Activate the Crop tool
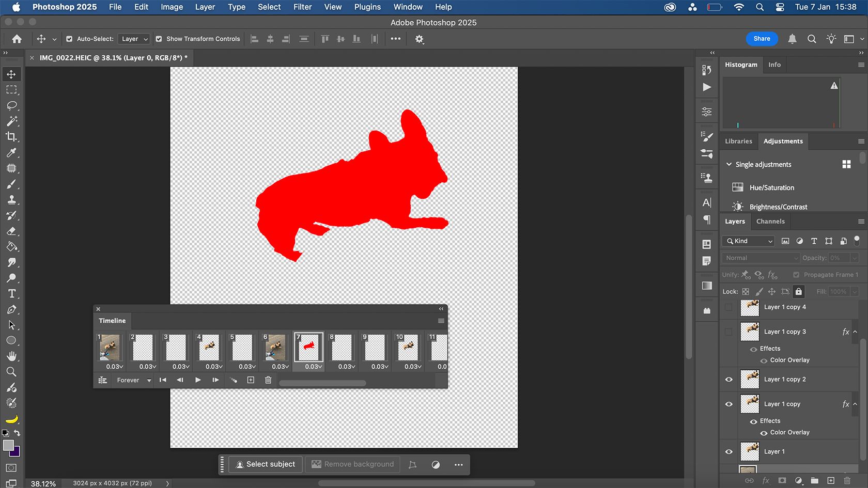The width and height of the screenshot is (868, 488). pyautogui.click(x=11, y=137)
